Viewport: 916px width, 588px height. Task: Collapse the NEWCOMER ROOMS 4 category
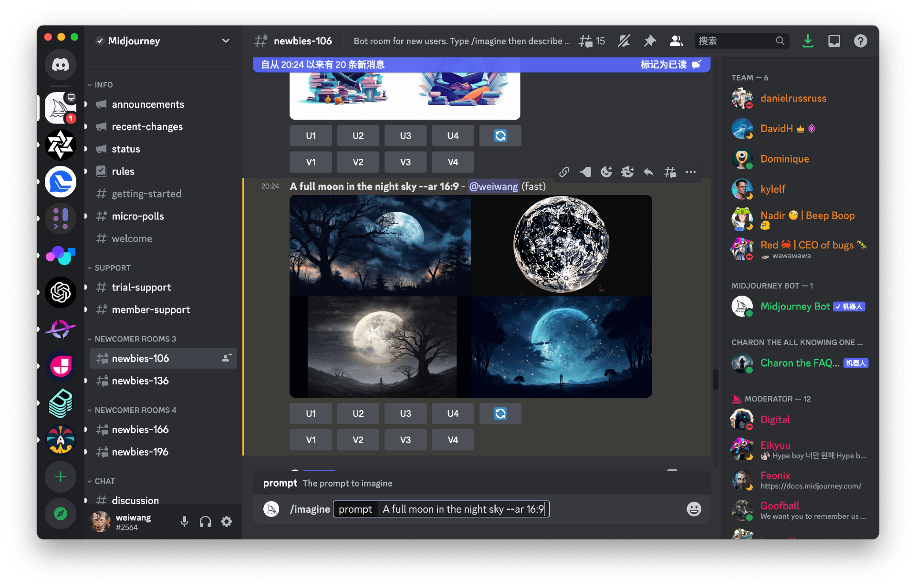pos(135,410)
